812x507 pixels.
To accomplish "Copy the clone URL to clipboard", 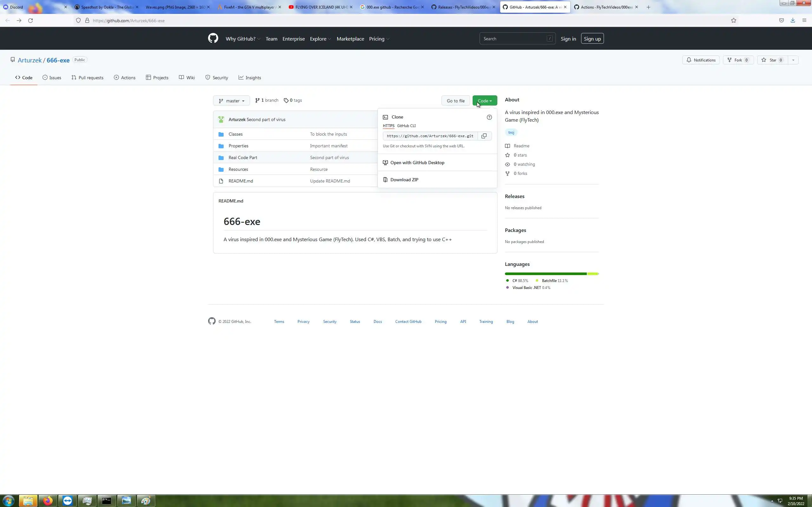I will pos(484,136).
